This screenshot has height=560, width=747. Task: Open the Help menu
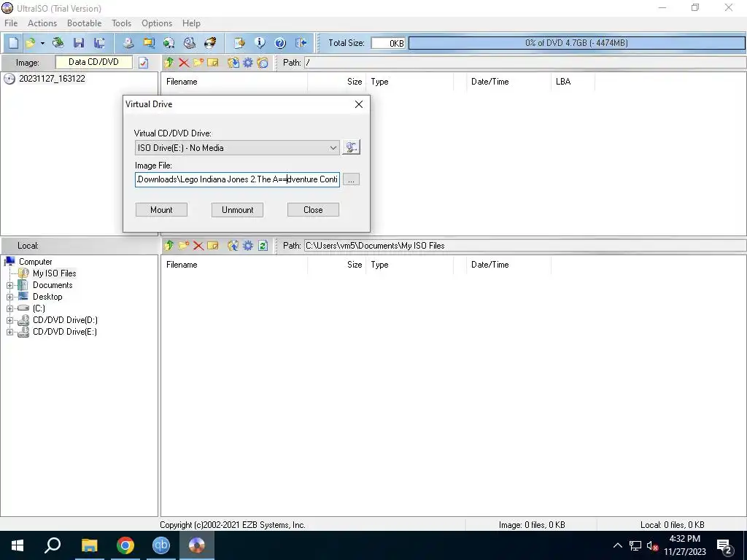coord(191,23)
